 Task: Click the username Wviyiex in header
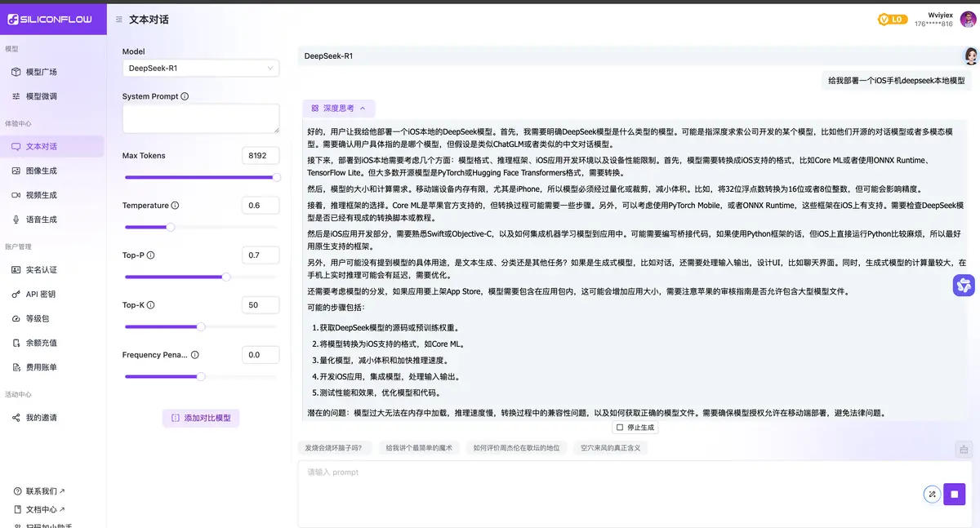(940, 14)
